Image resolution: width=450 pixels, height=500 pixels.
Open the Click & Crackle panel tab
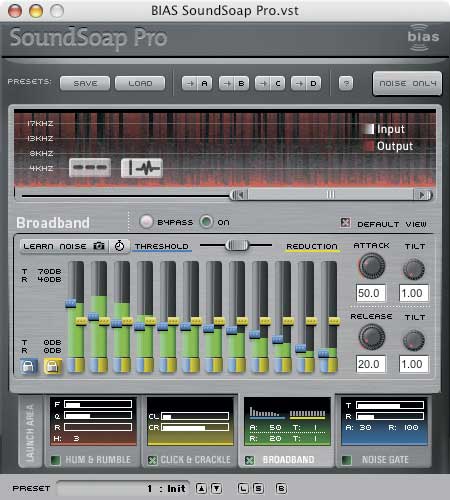196,460
